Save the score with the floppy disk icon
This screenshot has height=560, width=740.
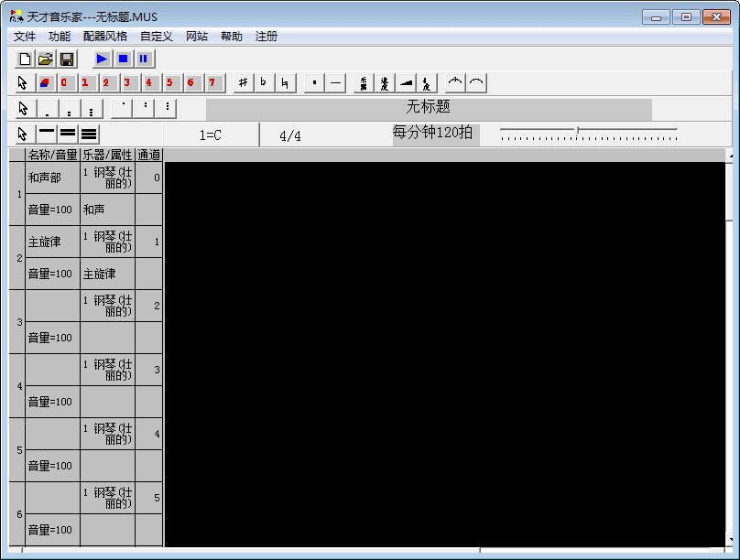66,59
